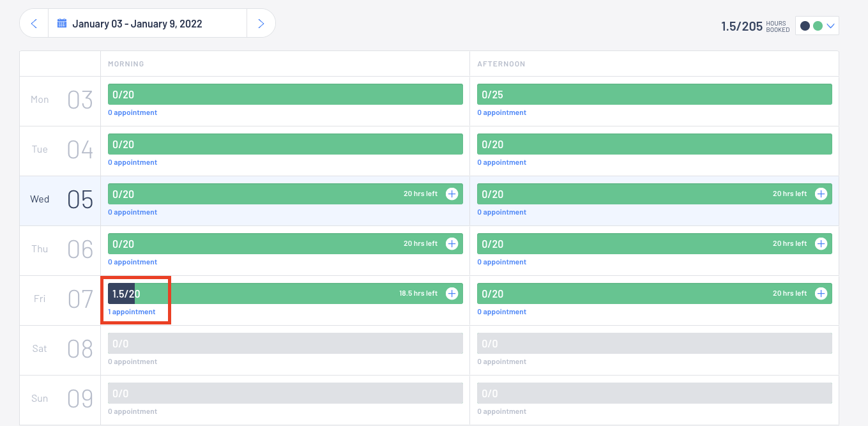This screenshot has height=426, width=868.
Task: Open Tuesday 04 morning 0/20 capacity bar
Action: (x=286, y=144)
